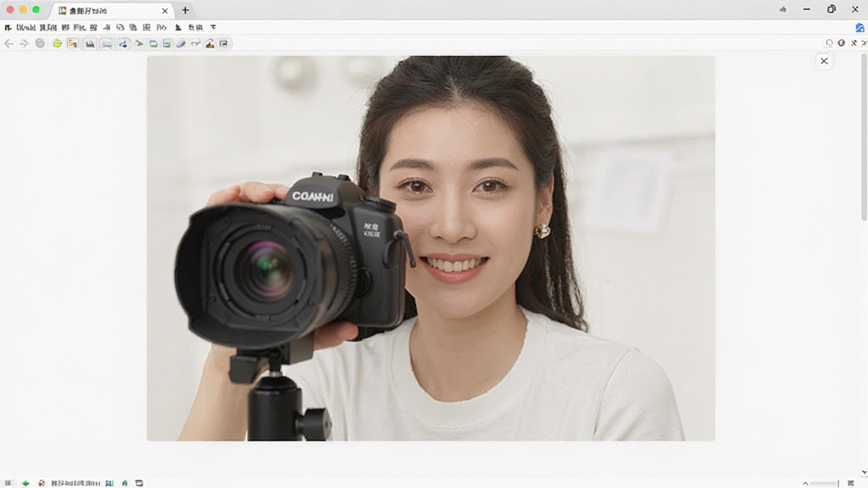
Task: Click the blue bracket status bar icon
Action: 109,483
